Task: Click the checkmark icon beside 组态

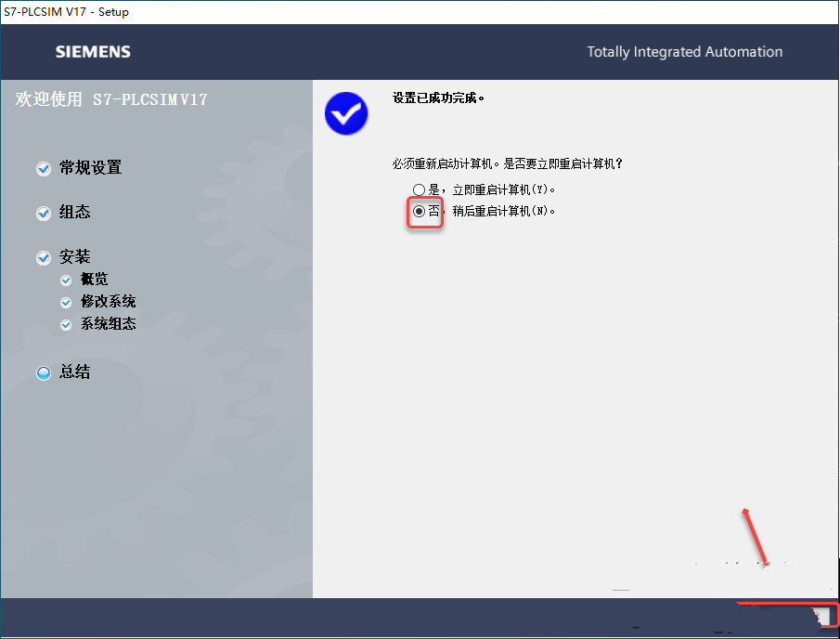Action: 44,213
